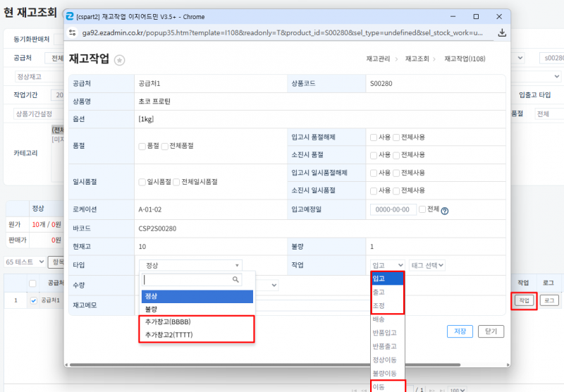
Task: Click product name 초코 프로틴
Action: tap(154, 102)
